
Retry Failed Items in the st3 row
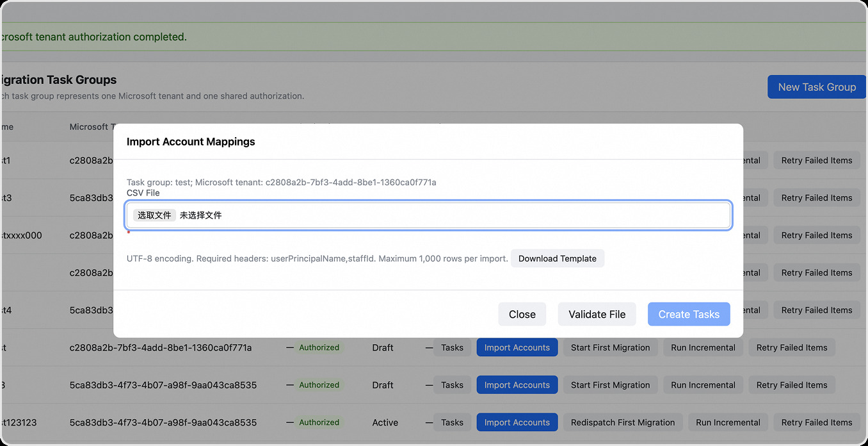(x=817, y=198)
